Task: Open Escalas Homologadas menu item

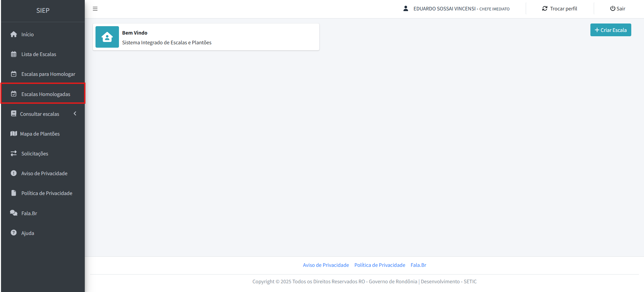Action: tap(46, 94)
